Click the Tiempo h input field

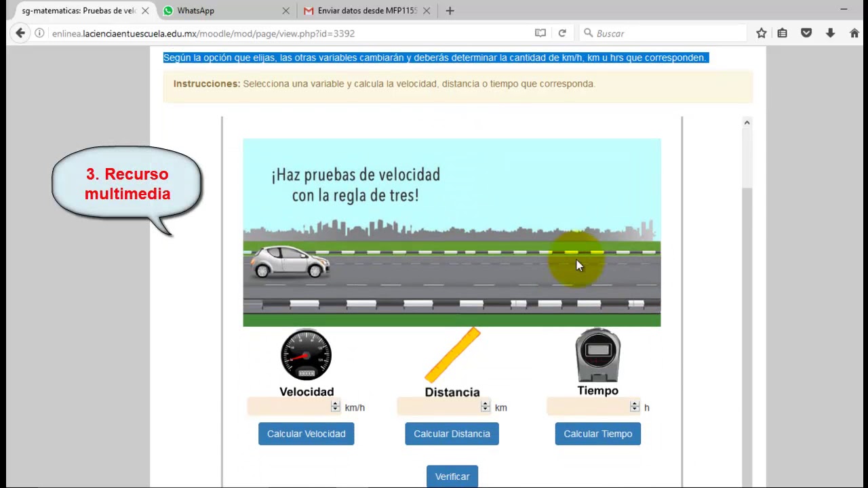click(x=593, y=407)
